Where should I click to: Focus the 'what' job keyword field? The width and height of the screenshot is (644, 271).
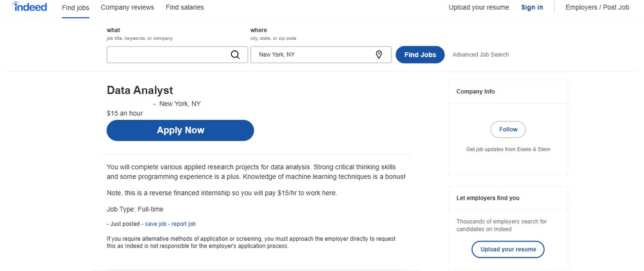(169, 55)
